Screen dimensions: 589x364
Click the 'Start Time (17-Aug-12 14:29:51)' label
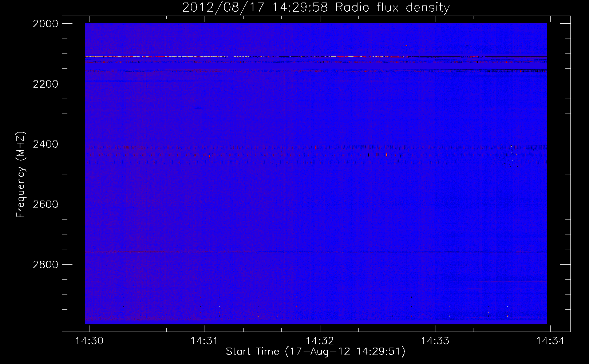[316, 352]
